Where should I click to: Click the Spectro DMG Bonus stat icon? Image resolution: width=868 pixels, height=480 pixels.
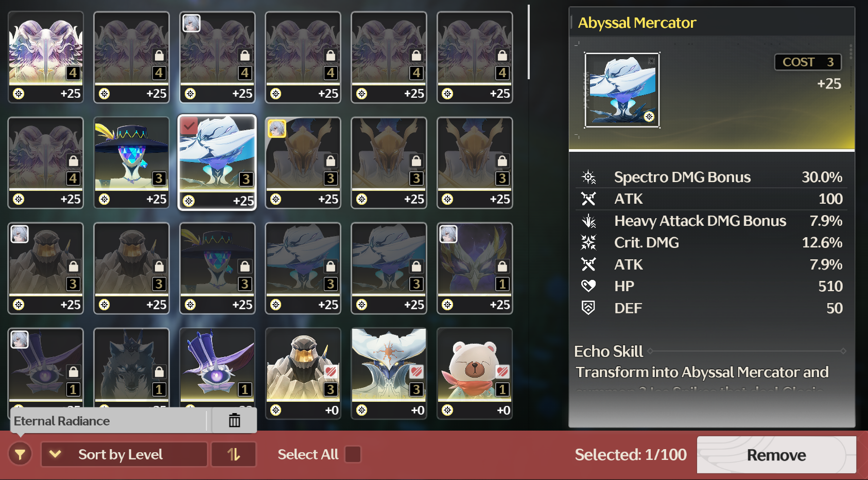click(588, 177)
